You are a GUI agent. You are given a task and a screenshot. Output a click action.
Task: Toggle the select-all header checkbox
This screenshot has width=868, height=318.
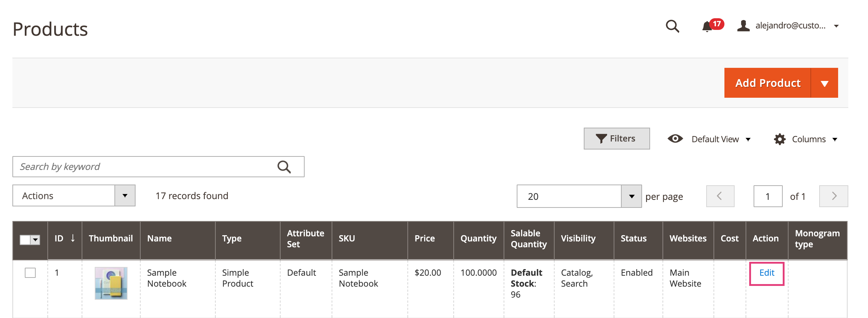click(x=25, y=240)
